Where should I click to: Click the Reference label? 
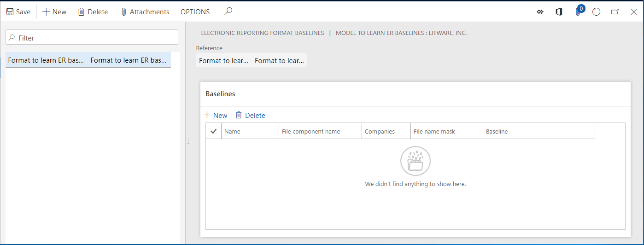point(209,48)
